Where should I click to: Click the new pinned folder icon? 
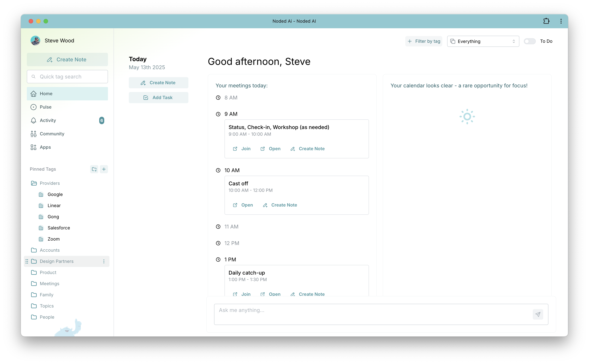pyautogui.click(x=94, y=169)
